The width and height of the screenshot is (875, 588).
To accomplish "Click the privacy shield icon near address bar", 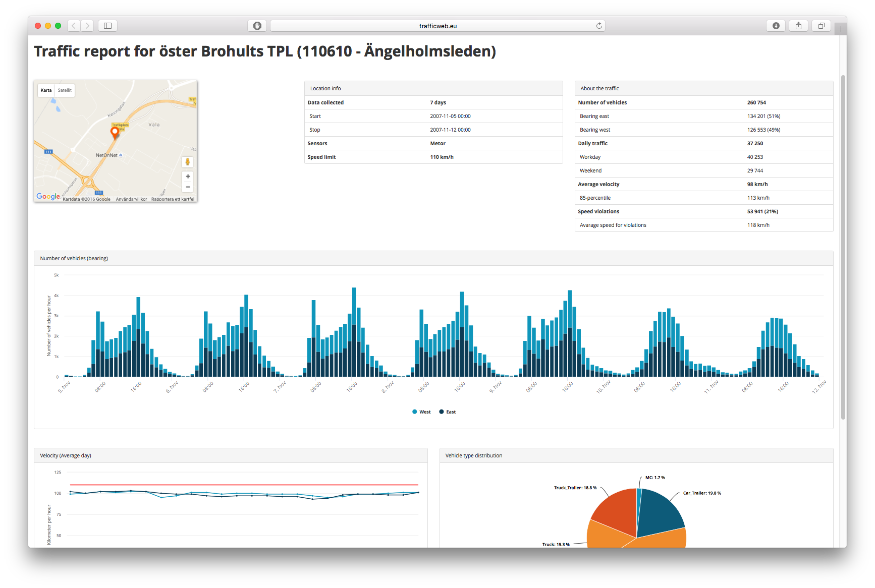I will (x=257, y=25).
